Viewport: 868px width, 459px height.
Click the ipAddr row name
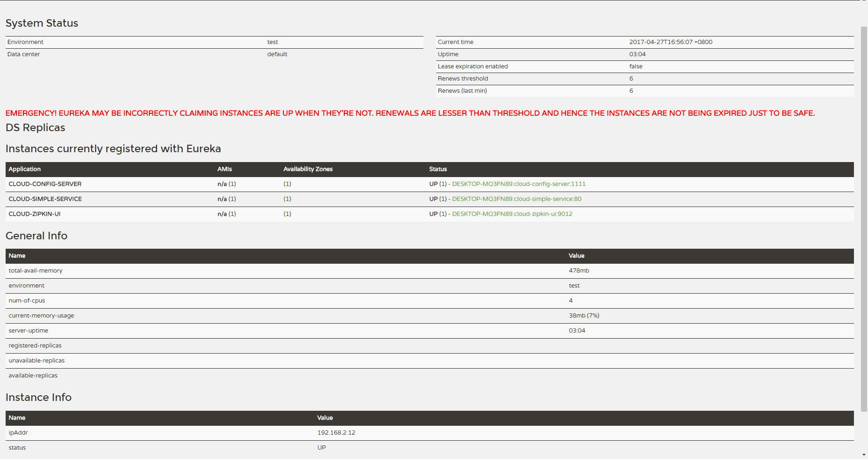[x=18, y=433]
